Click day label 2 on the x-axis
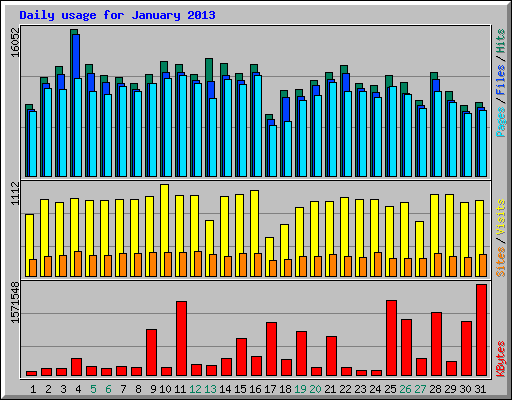This screenshot has height=400, width=512. coord(48,389)
